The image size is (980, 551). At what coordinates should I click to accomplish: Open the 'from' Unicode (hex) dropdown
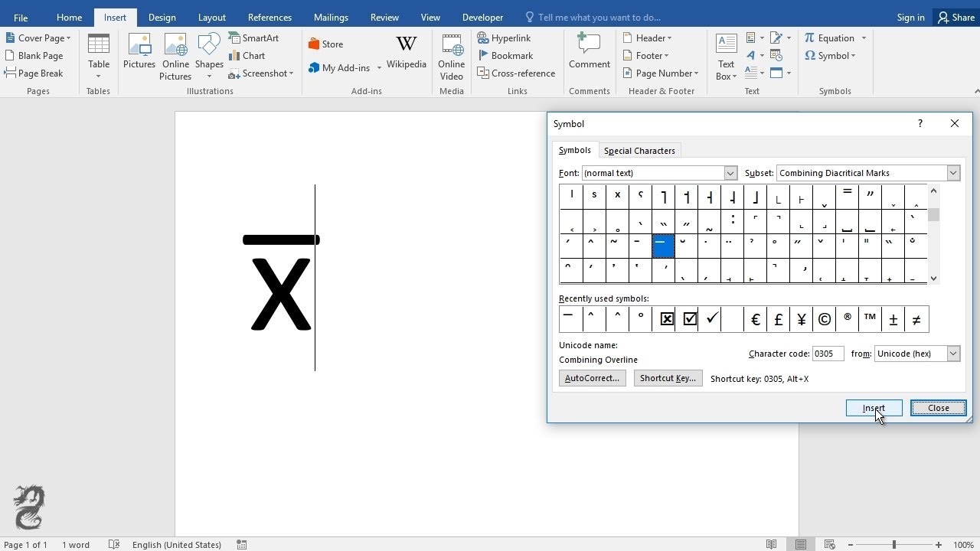[x=953, y=354]
